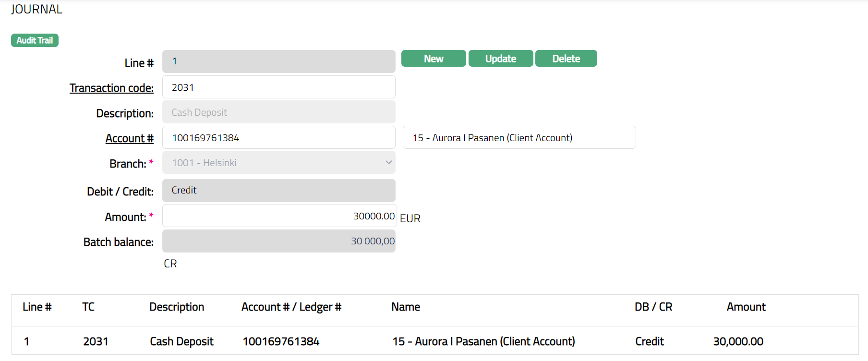This screenshot has width=868, height=361.
Task: Click the Branch dropdown chevron arrow
Action: pos(388,163)
